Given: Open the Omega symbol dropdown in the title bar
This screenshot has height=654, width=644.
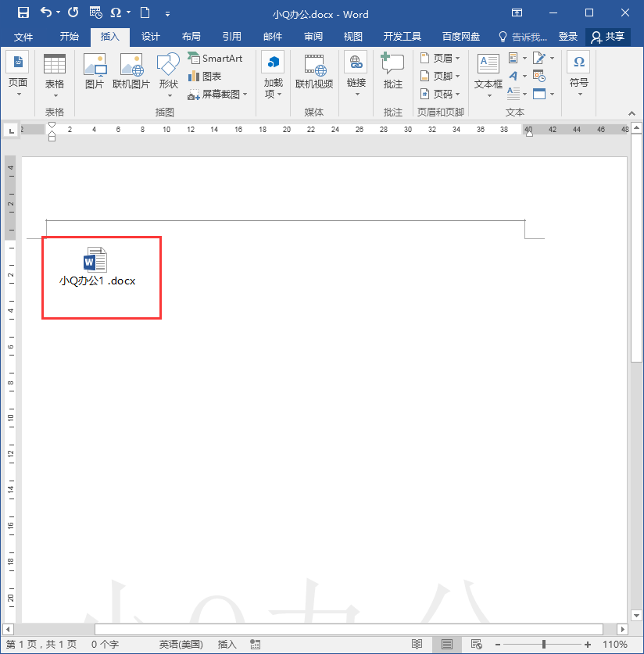Looking at the screenshot, I should coord(128,13).
